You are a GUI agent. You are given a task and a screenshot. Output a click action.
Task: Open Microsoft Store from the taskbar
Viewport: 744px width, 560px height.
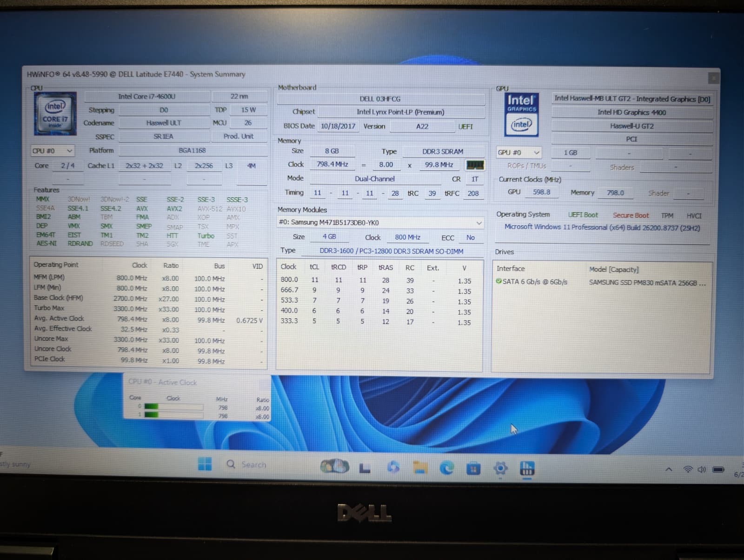click(473, 468)
